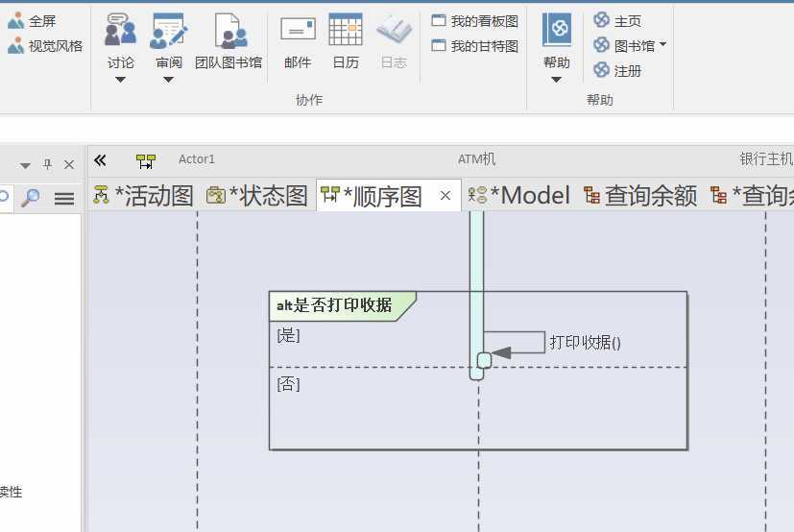Viewport: 794px width, 532px height.
Task: Select the Actor1 lifeline header
Action: point(197,159)
